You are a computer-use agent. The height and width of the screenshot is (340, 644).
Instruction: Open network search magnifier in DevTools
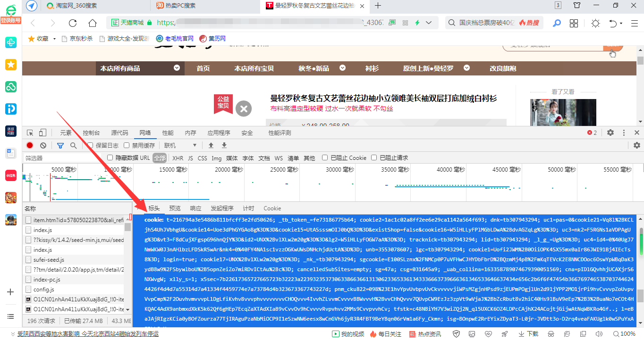(x=74, y=145)
